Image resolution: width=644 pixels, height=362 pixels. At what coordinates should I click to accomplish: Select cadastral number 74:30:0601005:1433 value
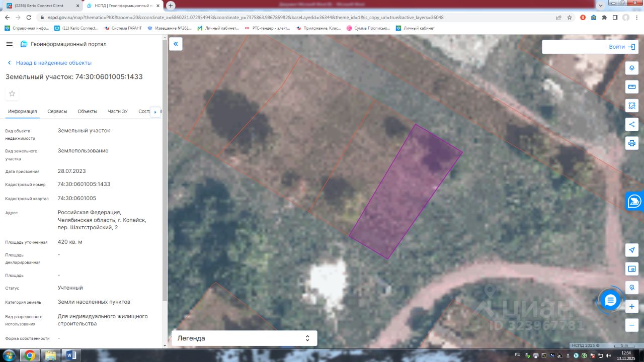tap(84, 185)
